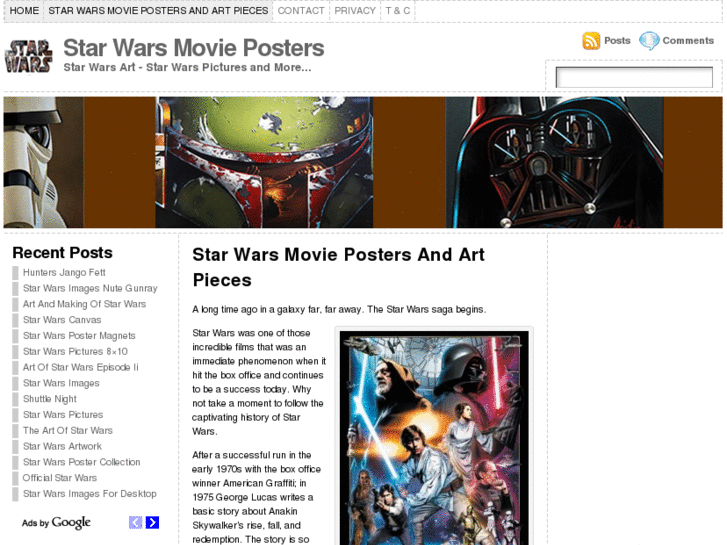Open the PRIVACY menu item
This screenshot has width=727, height=545.
click(x=355, y=11)
